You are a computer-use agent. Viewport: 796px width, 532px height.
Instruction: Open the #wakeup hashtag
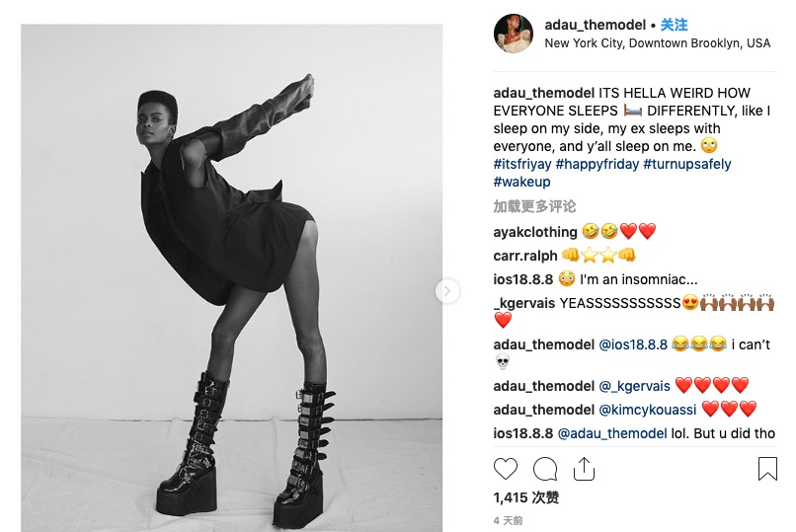(x=521, y=182)
